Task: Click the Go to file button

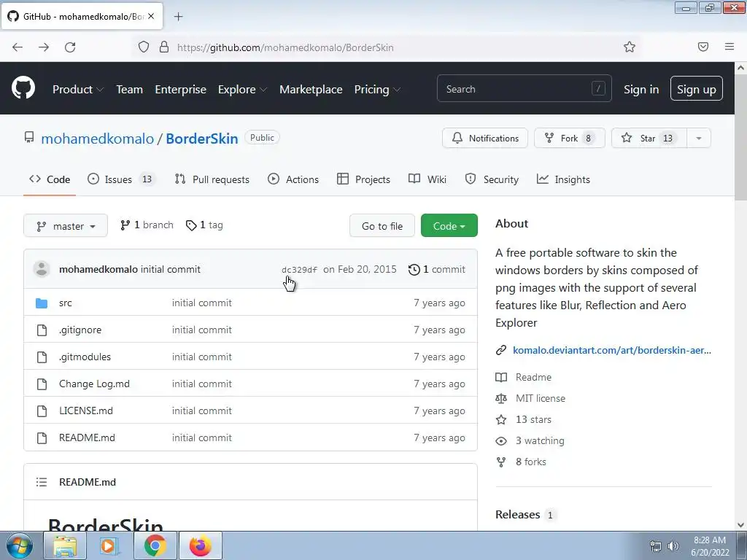Action: coord(382,226)
